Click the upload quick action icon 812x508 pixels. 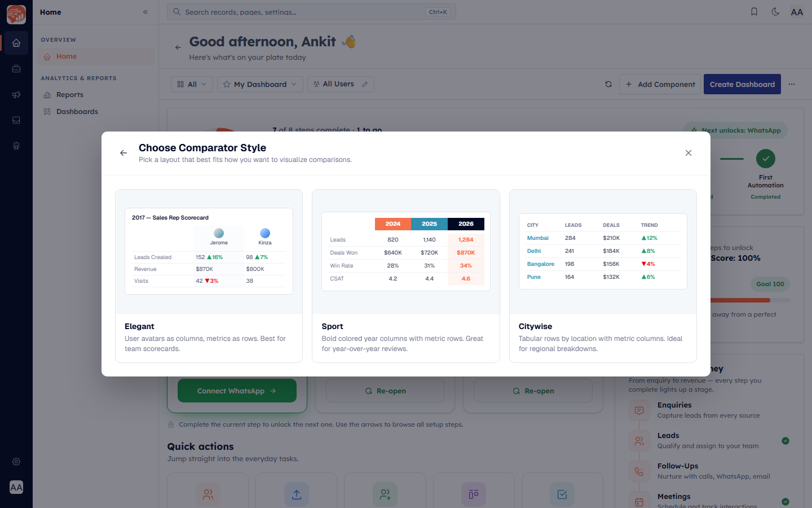[x=297, y=494]
